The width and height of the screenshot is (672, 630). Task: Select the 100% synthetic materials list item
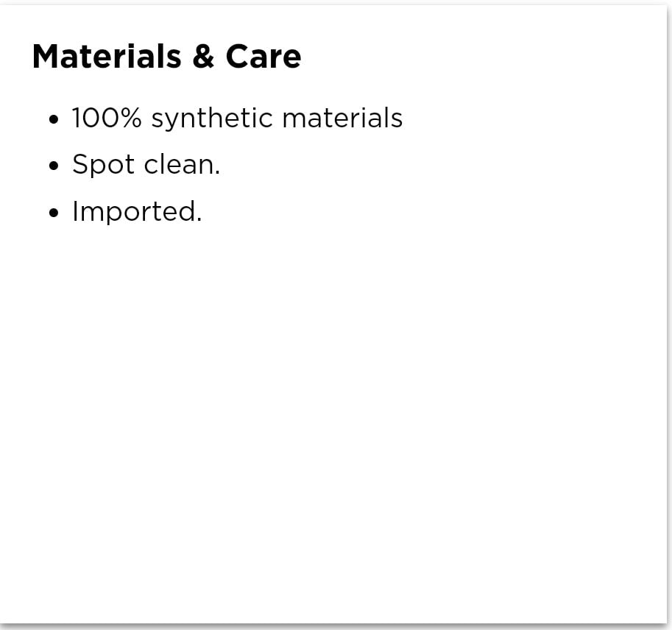[237, 118]
